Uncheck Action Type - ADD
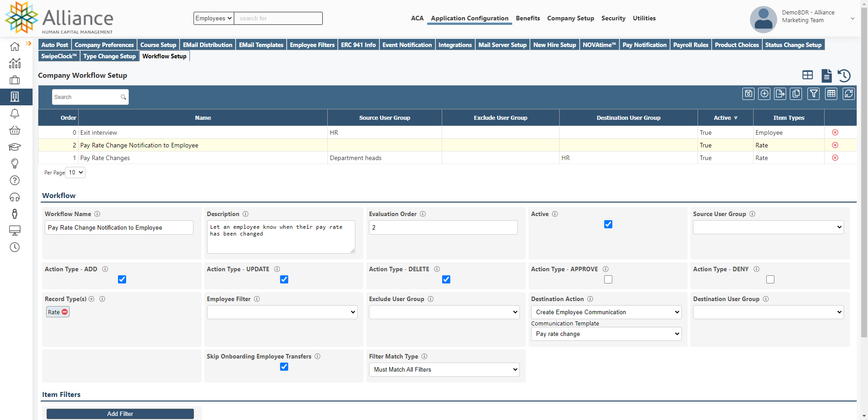868x420 pixels. (122, 279)
